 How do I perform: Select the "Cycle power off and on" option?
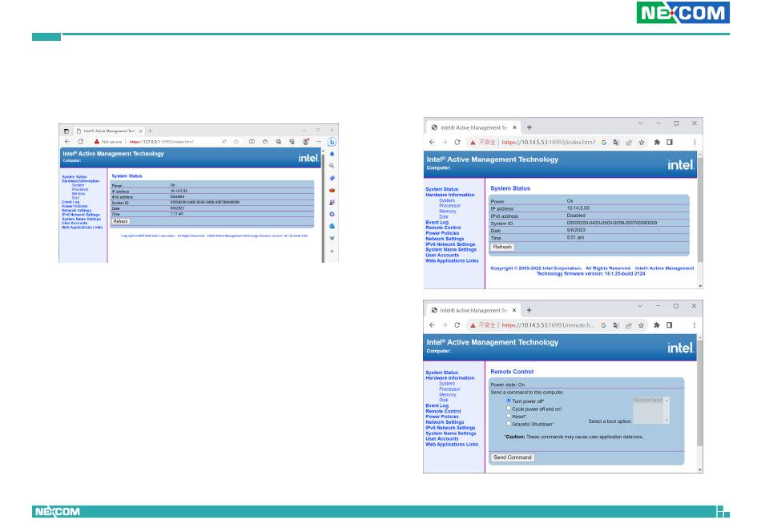[509, 409]
